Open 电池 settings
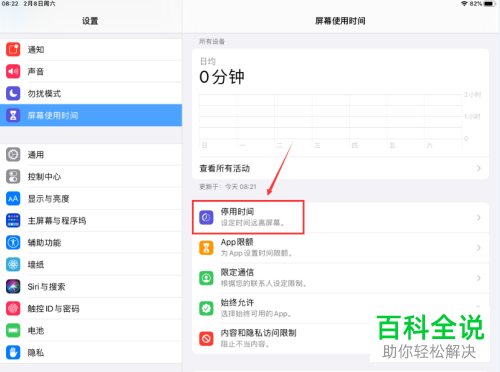The height and width of the screenshot is (372, 500). pos(91,330)
